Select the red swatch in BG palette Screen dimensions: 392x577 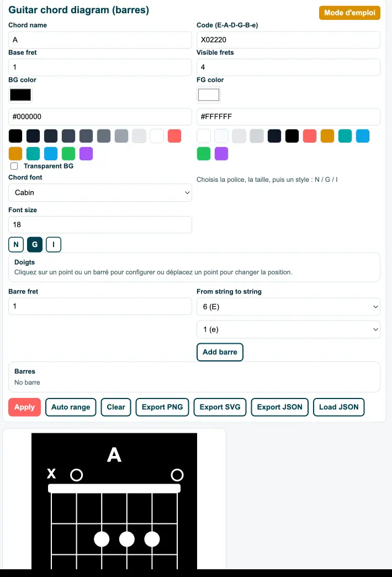click(x=174, y=136)
